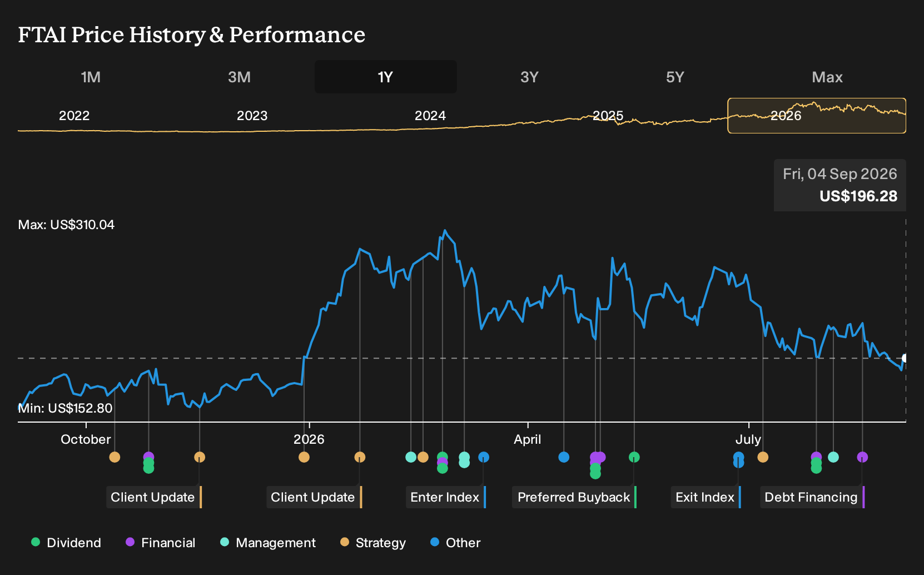Image resolution: width=924 pixels, height=575 pixels.
Task: Click purple dot connected to Debt Financing
Action: coord(862,457)
